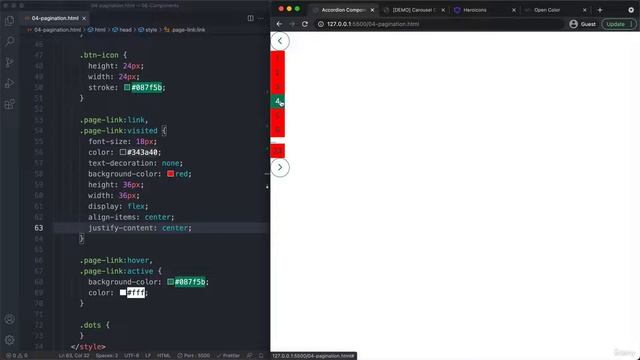Switch to the [DEMO] Carousel browser tab
This screenshot has height=360, width=640.
pyautogui.click(x=414, y=10)
